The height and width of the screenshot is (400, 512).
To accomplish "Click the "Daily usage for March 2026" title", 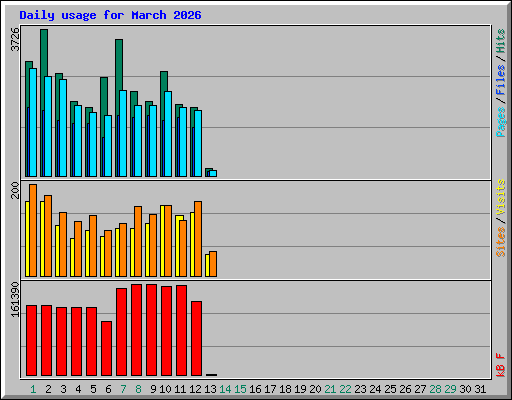I will point(110,15).
